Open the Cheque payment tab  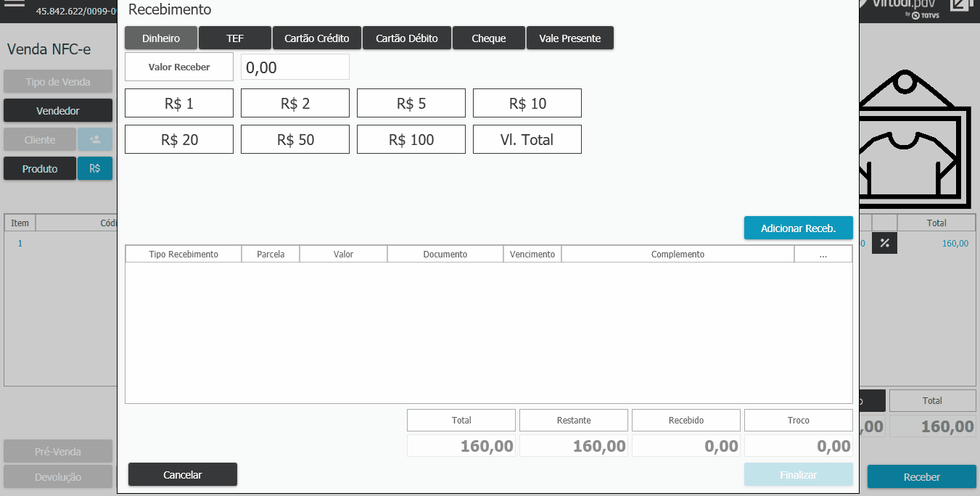489,38
